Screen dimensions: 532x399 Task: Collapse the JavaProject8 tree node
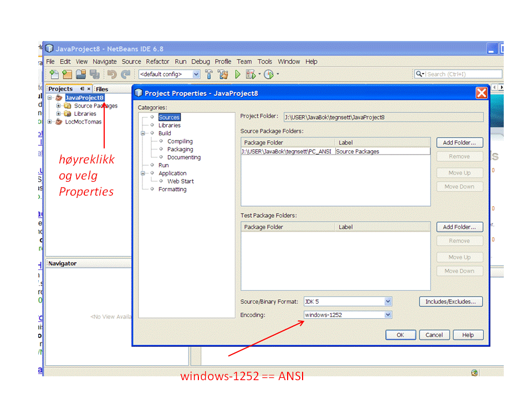click(49, 98)
